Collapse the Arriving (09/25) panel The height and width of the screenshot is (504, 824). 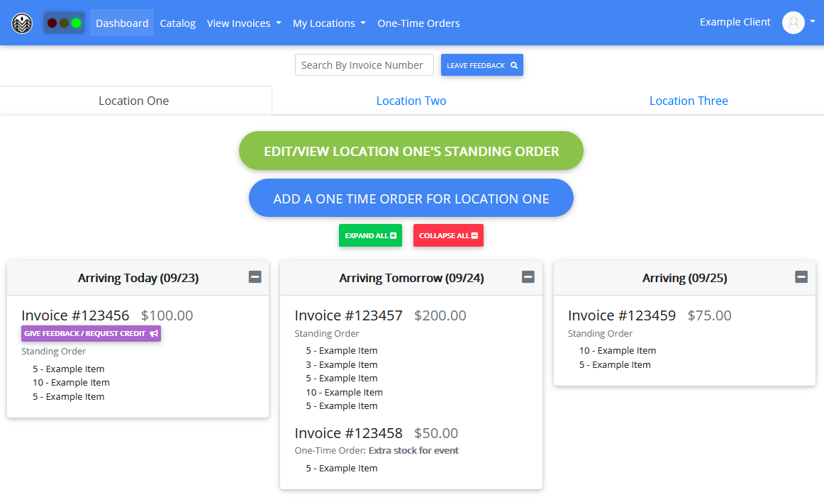801,277
